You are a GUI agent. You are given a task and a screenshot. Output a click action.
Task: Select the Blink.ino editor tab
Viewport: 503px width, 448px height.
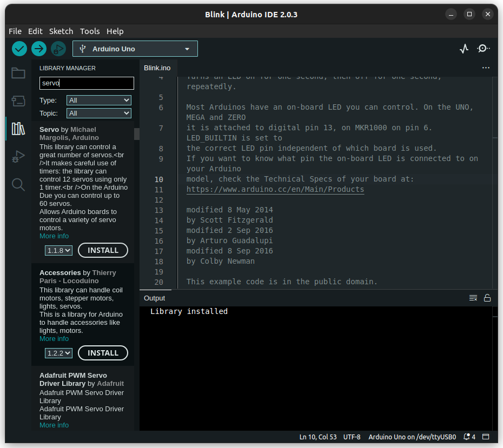(x=157, y=68)
